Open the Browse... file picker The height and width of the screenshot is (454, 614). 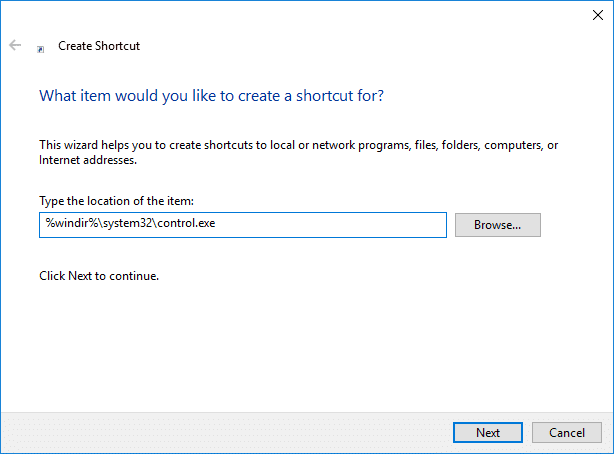tap(497, 225)
